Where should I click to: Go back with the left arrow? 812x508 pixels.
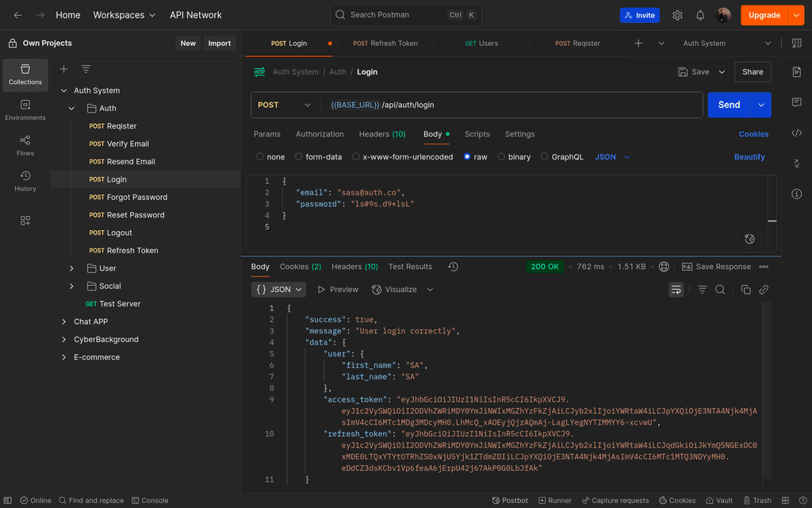tap(17, 15)
